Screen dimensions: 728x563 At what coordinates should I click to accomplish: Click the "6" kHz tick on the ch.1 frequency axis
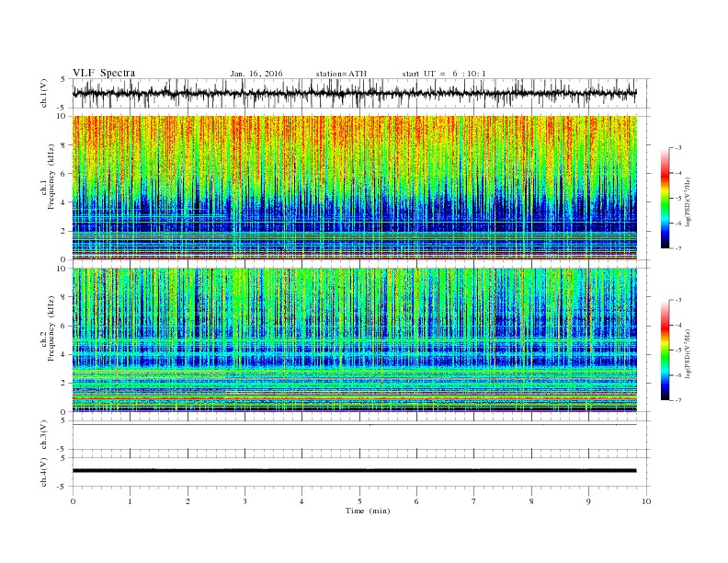64,174
